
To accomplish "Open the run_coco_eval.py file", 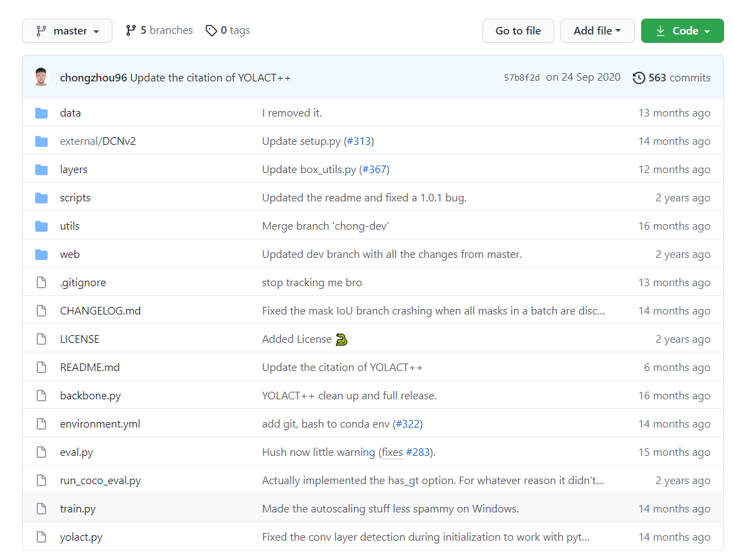I will pos(100,481).
